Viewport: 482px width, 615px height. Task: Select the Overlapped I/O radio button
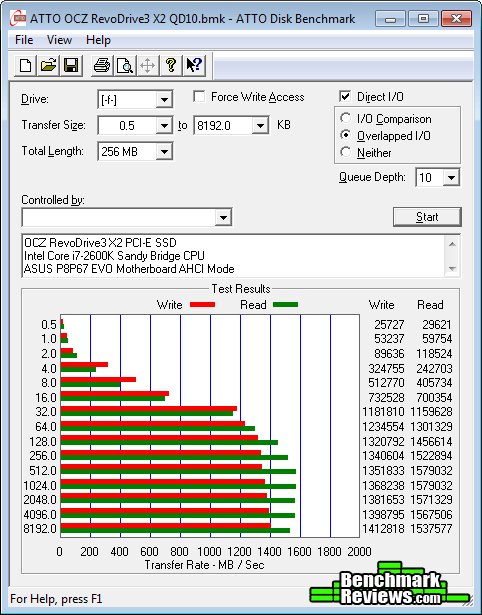(346, 135)
